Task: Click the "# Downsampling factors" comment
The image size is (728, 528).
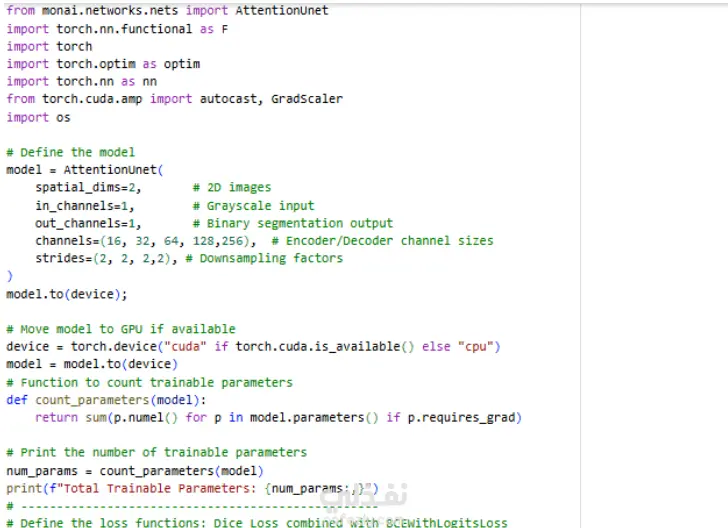Action: (x=264, y=259)
